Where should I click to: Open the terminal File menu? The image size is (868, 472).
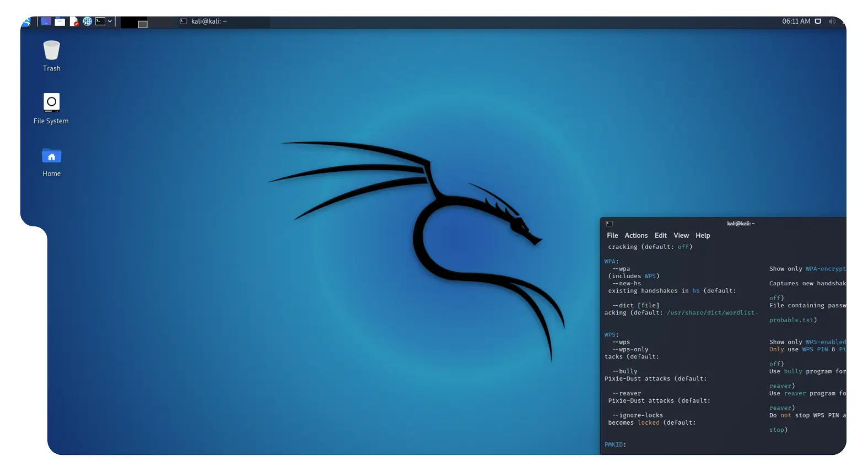click(x=612, y=236)
